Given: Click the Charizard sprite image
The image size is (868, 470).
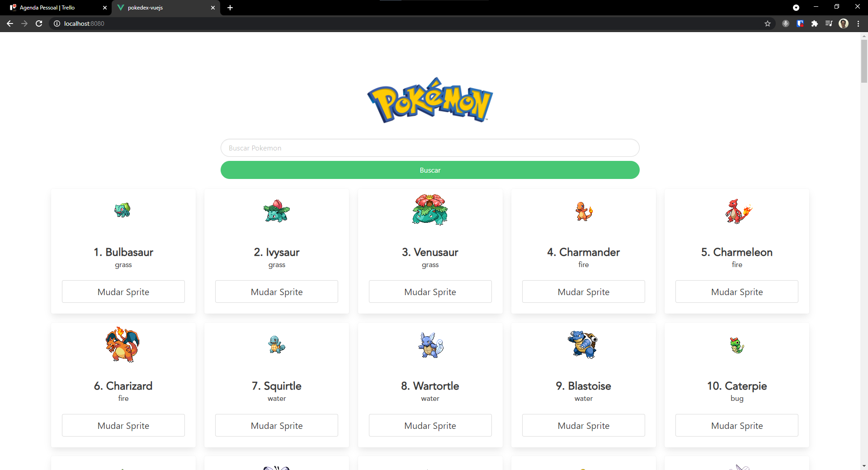Looking at the screenshot, I should pos(123,344).
